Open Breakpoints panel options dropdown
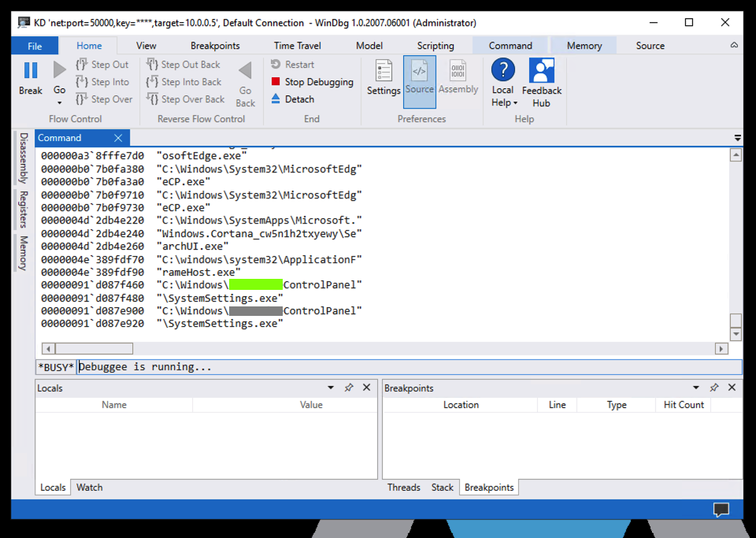This screenshot has height=538, width=756. point(695,388)
